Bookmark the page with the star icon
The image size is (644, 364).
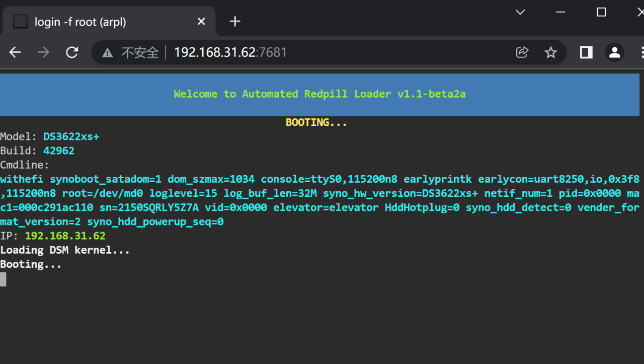(551, 52)
